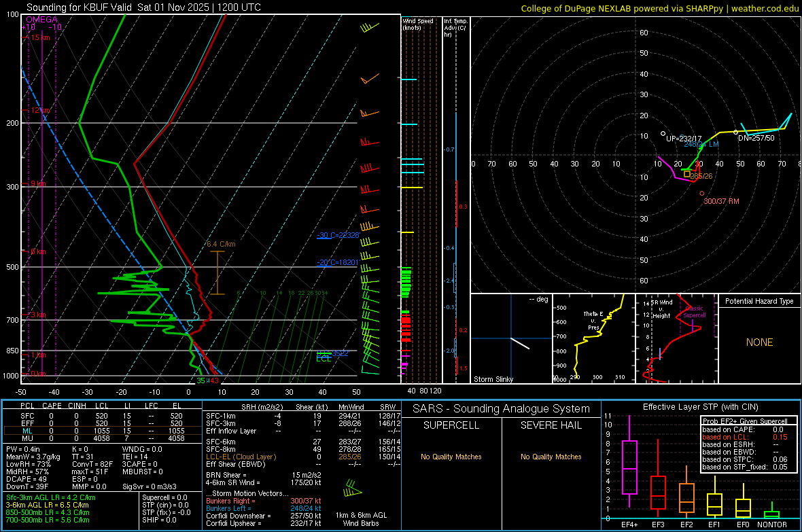802x532 pixels.
Task: Click the 'Supercell = 0.0' parameter
Action: pyautogui.click(x=164, y=497)
